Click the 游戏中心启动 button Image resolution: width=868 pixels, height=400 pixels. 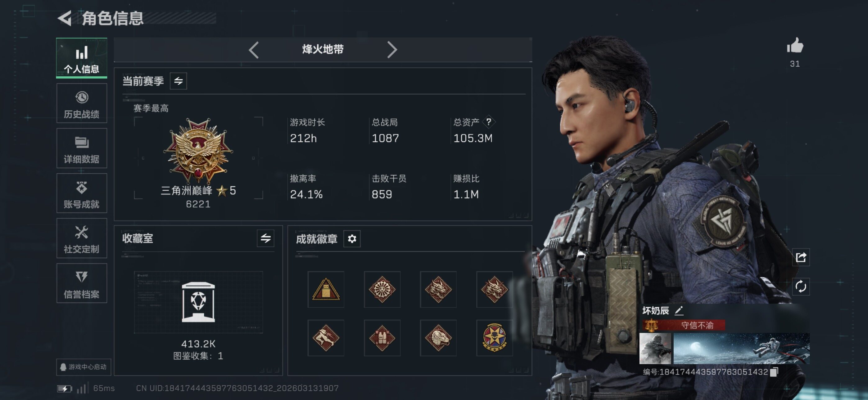[x=84, y=367]
